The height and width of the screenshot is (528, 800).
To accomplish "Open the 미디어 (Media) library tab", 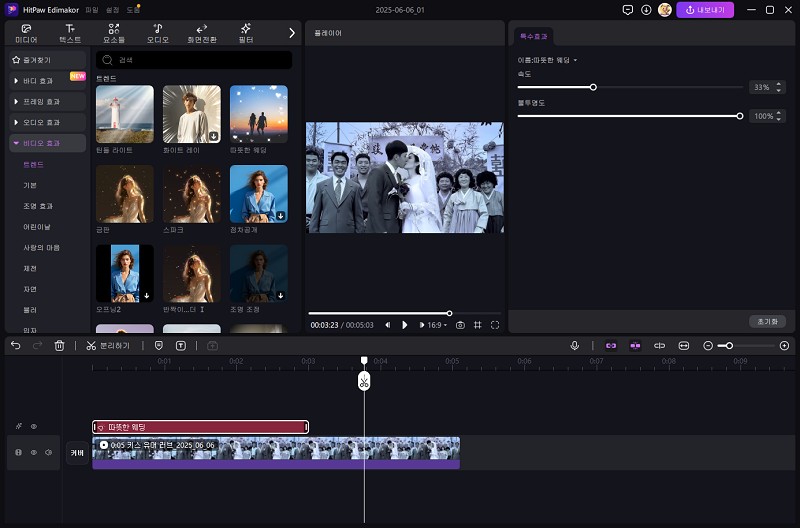I will (x=26, y=33).
